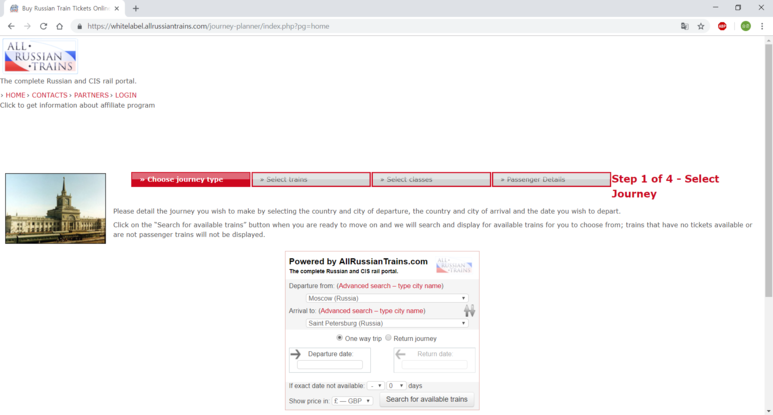Go to the browser home icon

60,26
